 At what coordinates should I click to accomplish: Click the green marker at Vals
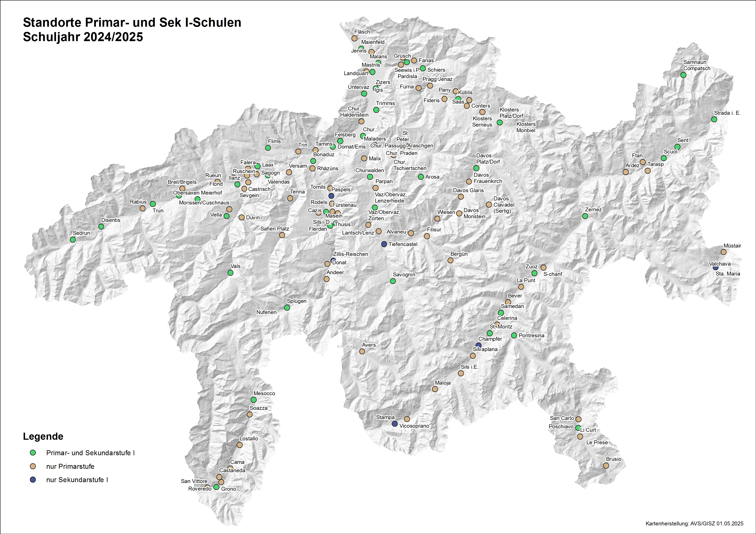pyautogui.click(x=231, y=273)
